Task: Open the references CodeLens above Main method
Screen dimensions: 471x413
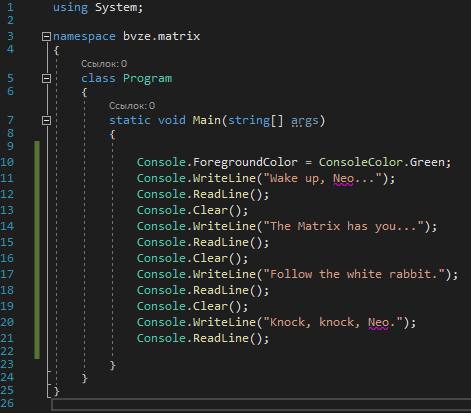Action: [132, 106]
